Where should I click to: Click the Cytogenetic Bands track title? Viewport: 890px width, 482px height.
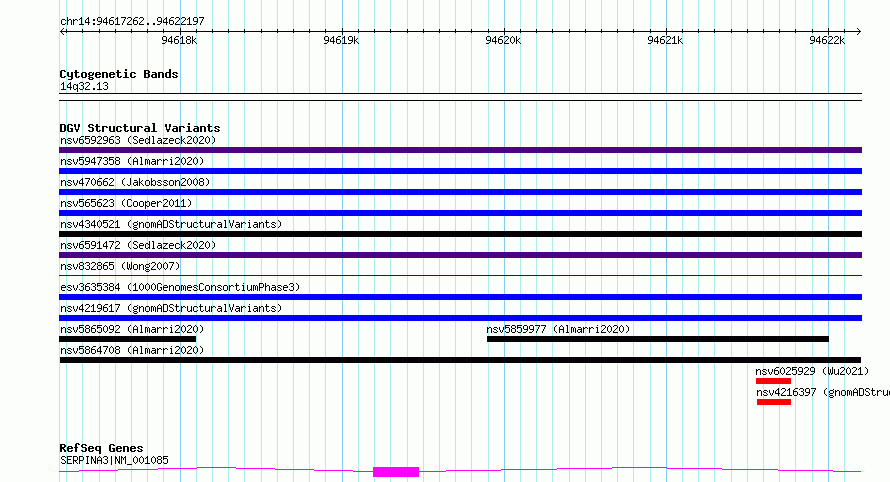coord(119,74)
